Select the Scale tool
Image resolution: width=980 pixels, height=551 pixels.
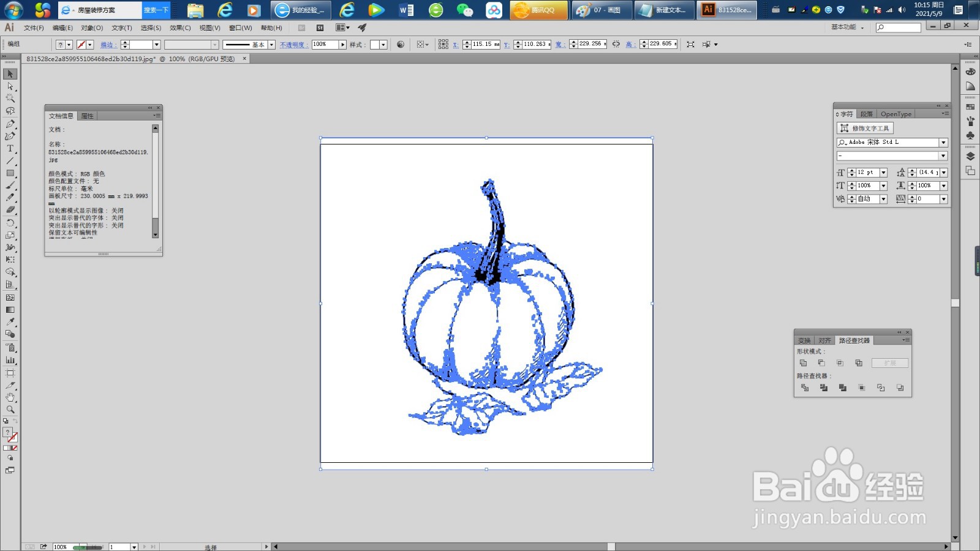pyautogui.click(x=10, y=235)
